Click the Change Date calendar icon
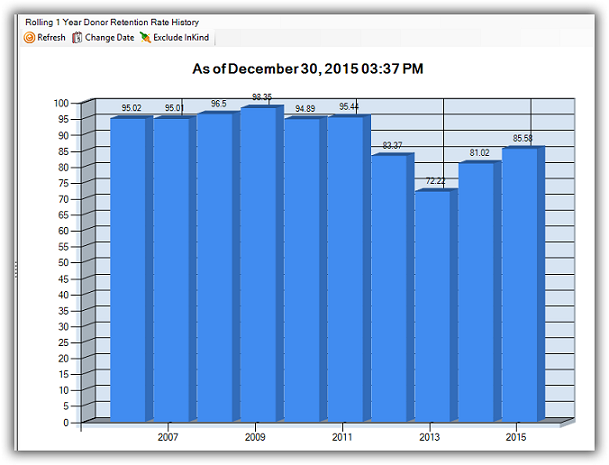The width and height of the screenshot is (609, 465). (x=77, y=38)
